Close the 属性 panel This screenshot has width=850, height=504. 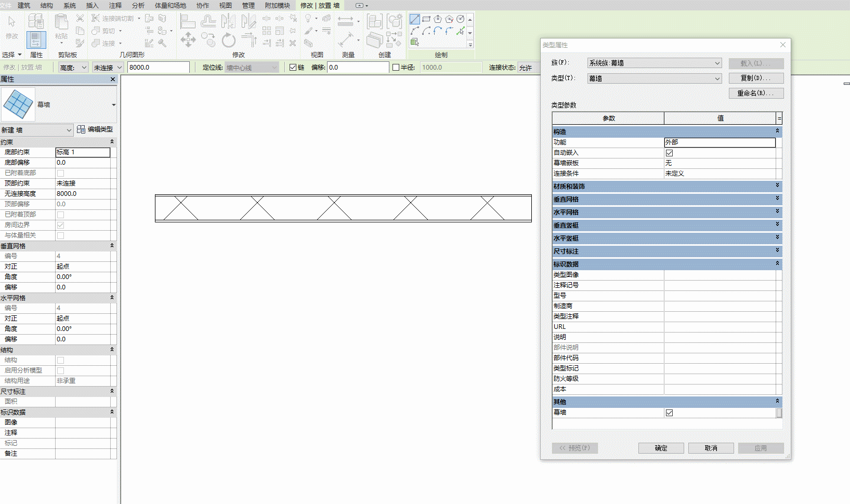113,79
